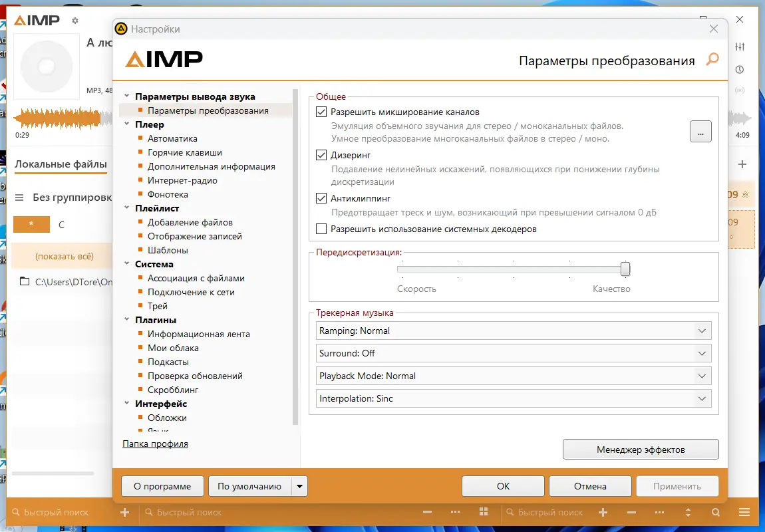Open Обложки under Интерфейс
Viewport: 765px width, 532px height.
(x=167, y=418)
